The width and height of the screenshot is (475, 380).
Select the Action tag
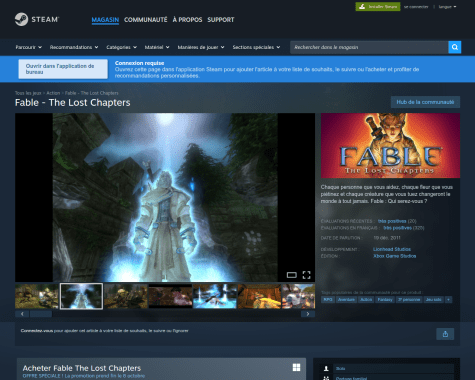click(366, 300)
